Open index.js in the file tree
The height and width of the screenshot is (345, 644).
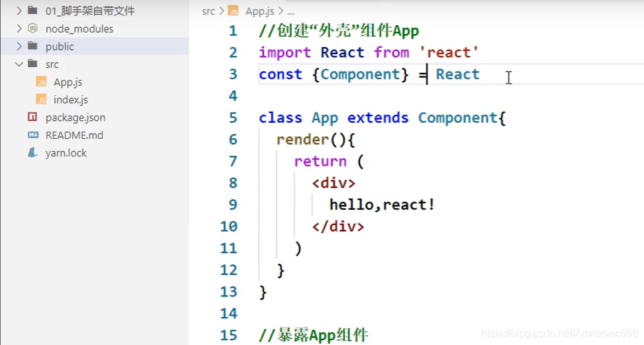tap(70, 99)
